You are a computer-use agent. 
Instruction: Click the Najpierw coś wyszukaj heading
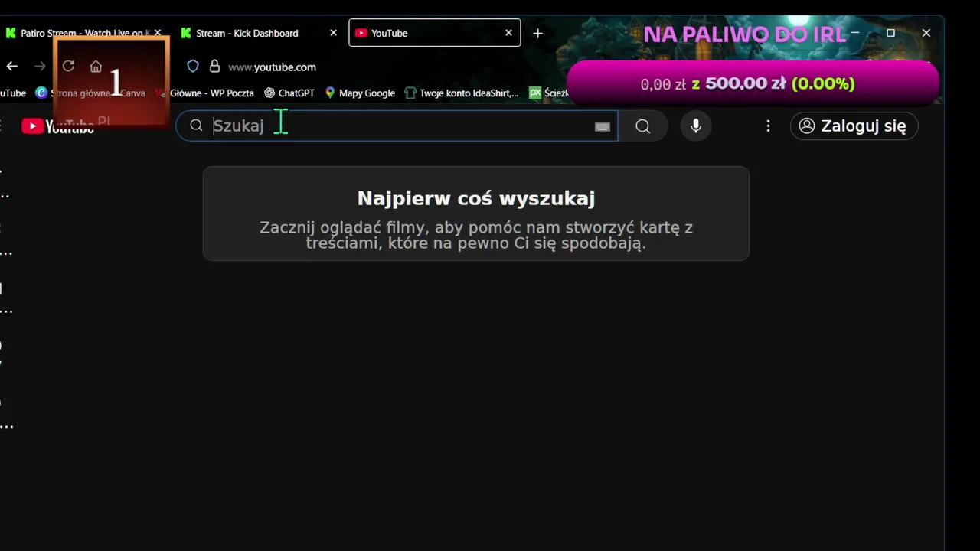(476, 198)
